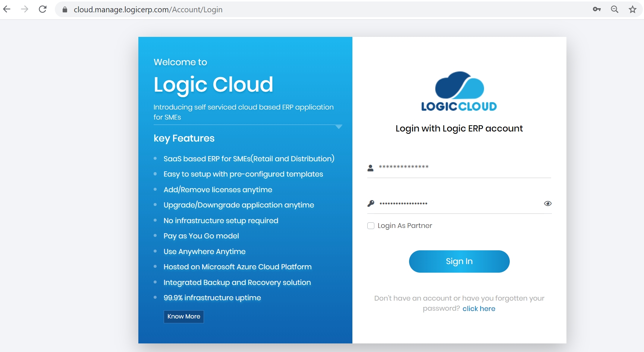The image size is (644, 352).
Task: Focus the username input field
Action: pyautogui.click(x=462, y=167)
